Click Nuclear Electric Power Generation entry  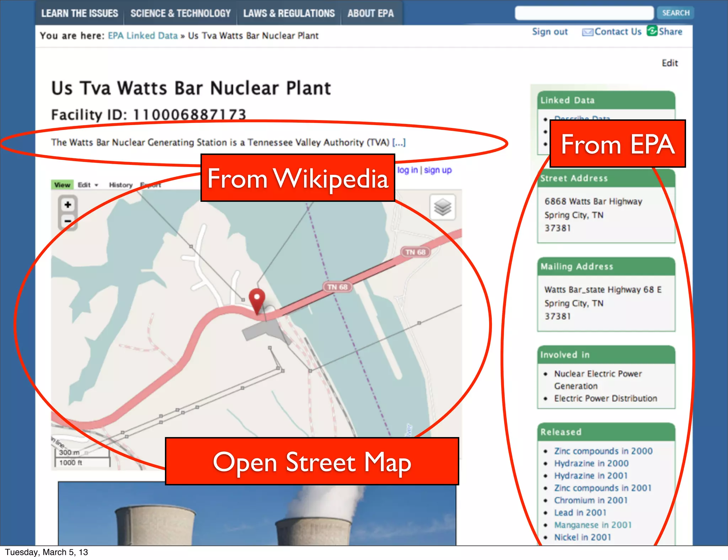click(x=598, y=380)
